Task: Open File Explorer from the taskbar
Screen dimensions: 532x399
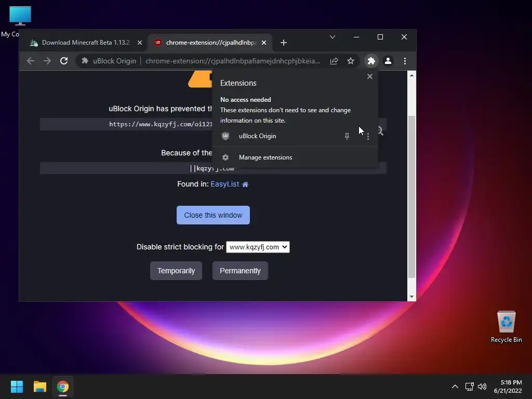Action: [39, 387]
